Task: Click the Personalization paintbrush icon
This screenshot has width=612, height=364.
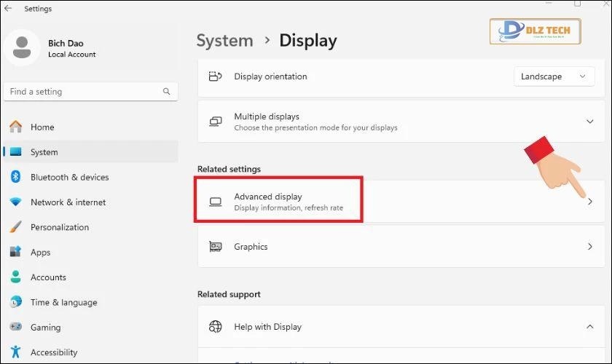Action: coord(15,227)
